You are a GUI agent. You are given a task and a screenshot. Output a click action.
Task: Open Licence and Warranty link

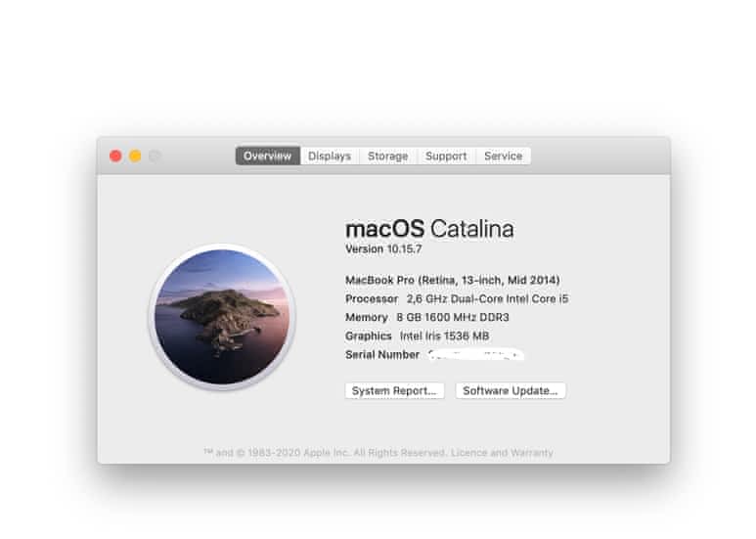[502, 453]
